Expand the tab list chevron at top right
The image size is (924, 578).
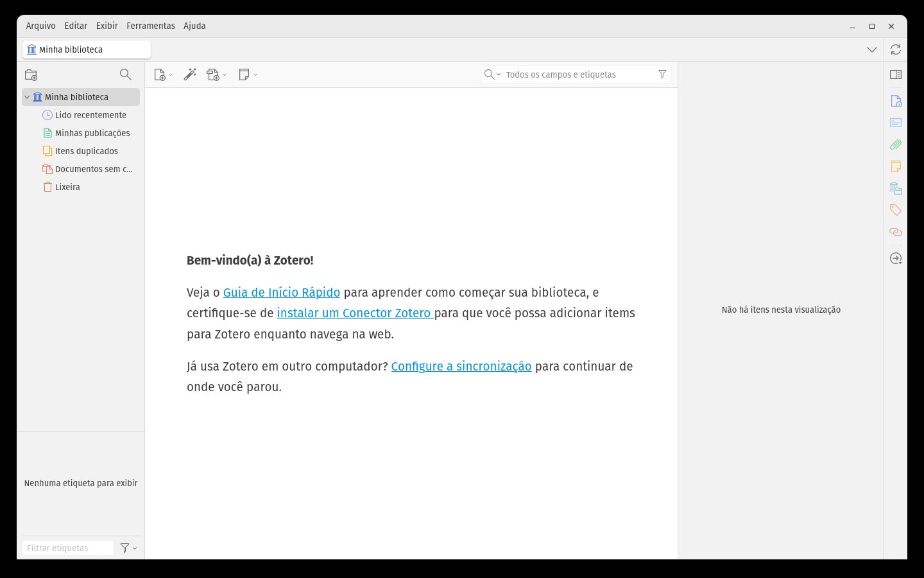click(x=871, y=49)
